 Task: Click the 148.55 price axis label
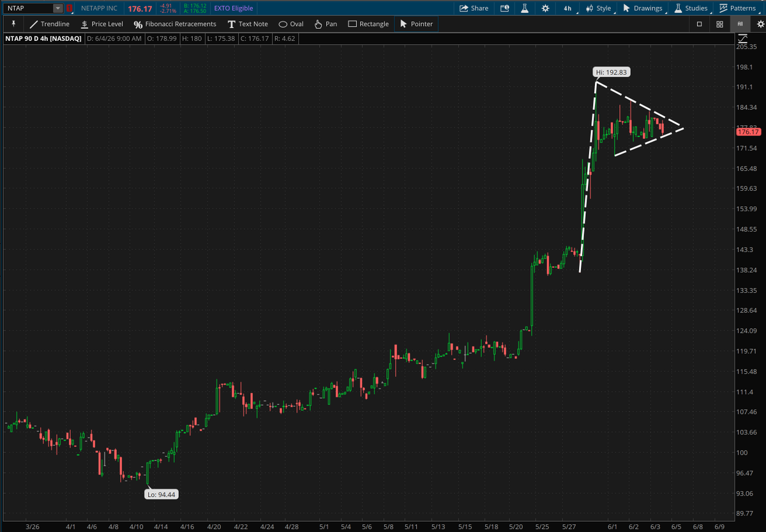[x=746, y=229]
